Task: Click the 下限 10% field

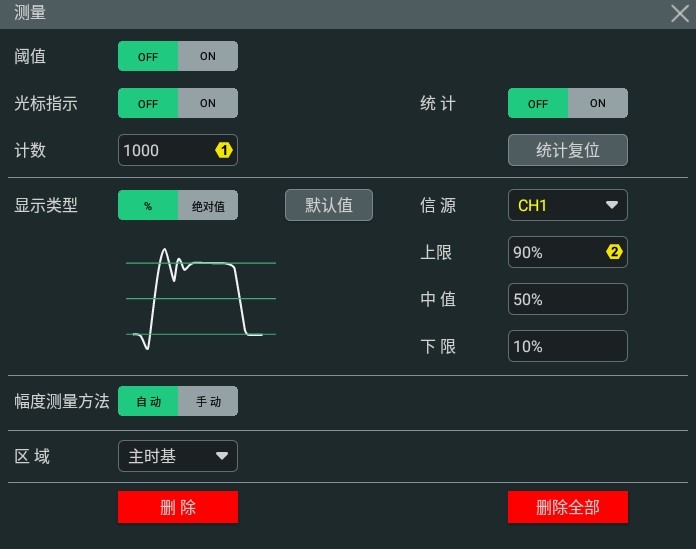Action: click(x=567, y=346)
